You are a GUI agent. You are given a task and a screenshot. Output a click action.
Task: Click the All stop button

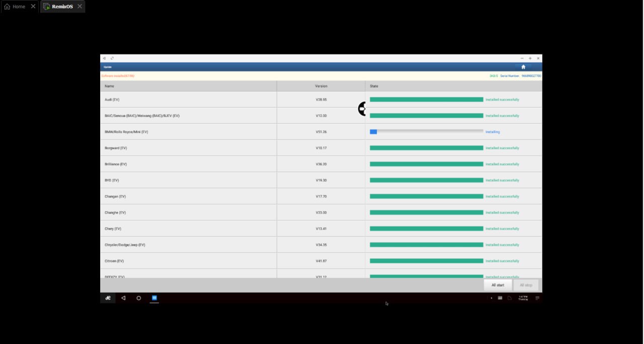pyautogui.click(x=526, y=285)
